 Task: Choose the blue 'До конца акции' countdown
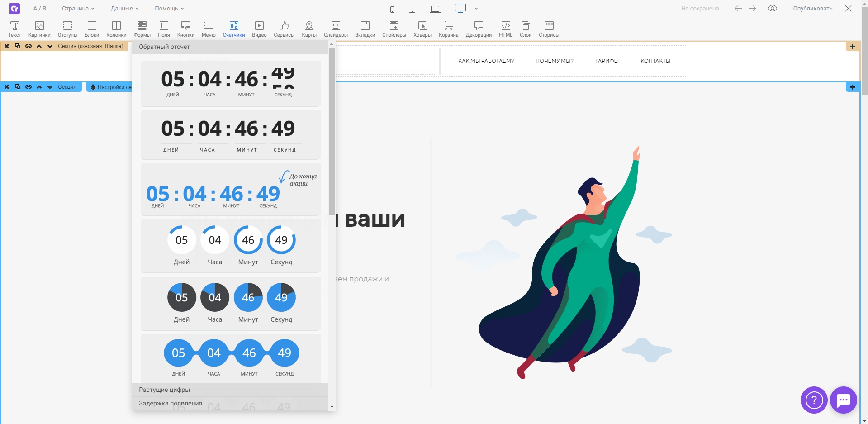(231, 189)
